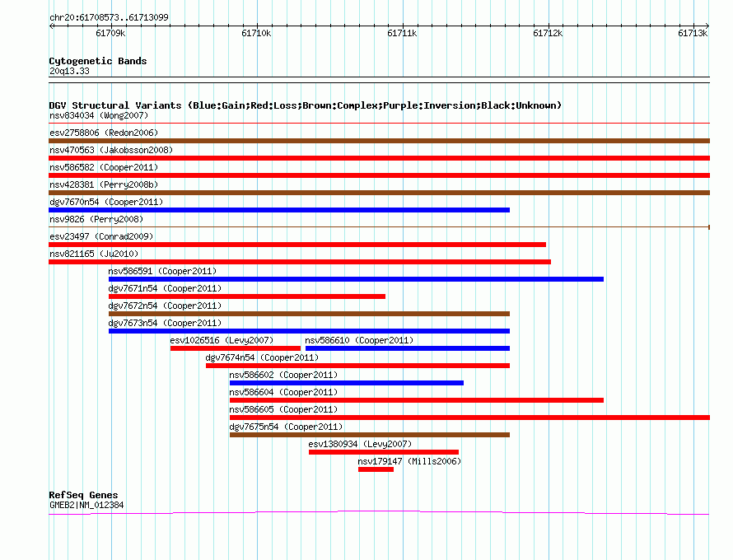Open the nsv821165 (Ju2010) variant label

[94, 254]
